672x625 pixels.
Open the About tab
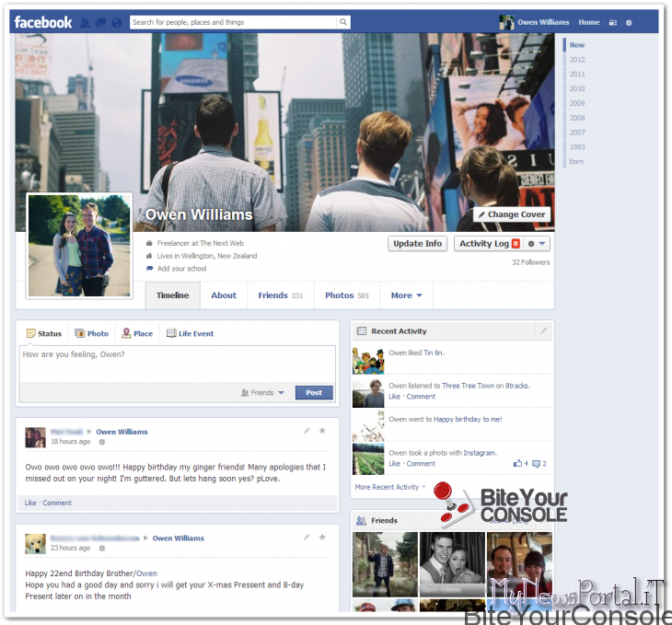point(224,295)
